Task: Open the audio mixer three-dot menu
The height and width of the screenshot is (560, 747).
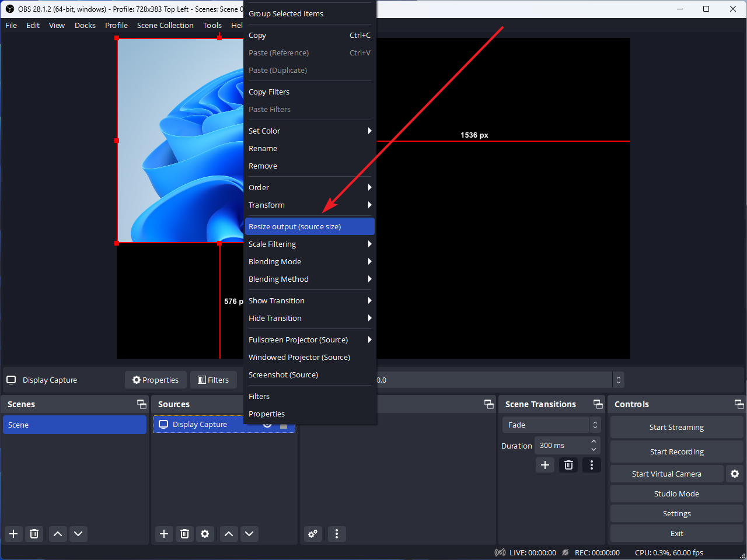Action: coord(337,534)
